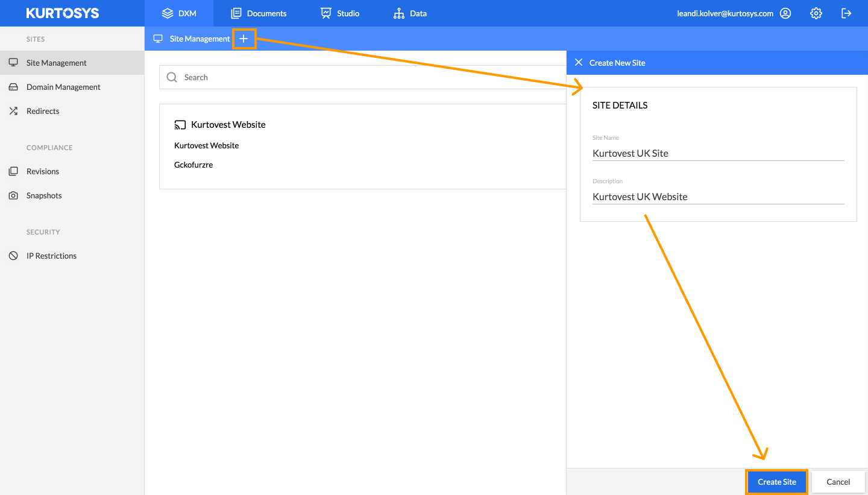Click the Site Management sidebar monitor icon
The width and height of the screenshot is (868, 495).
click(13, 63)
